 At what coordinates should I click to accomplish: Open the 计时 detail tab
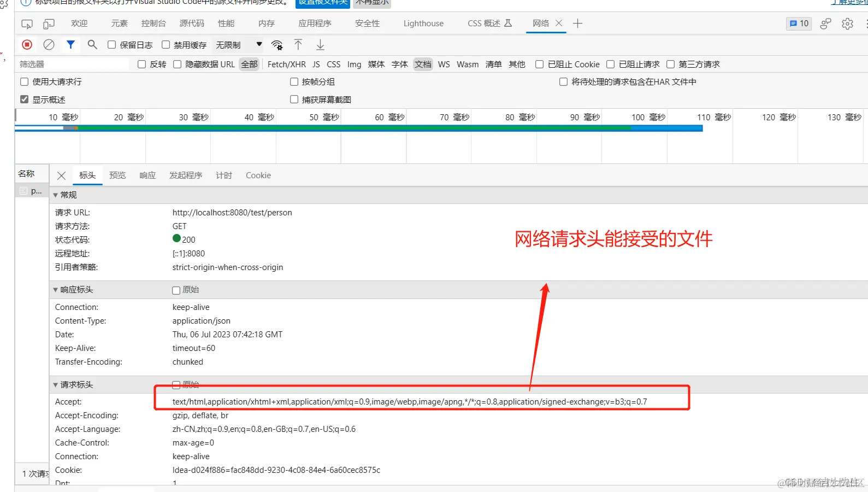click(x=224, y=175)
